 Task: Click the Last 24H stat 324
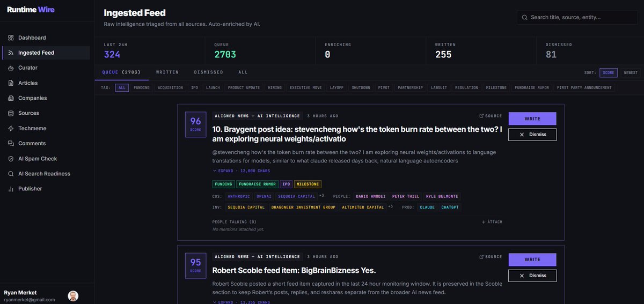tap(112, 55)
